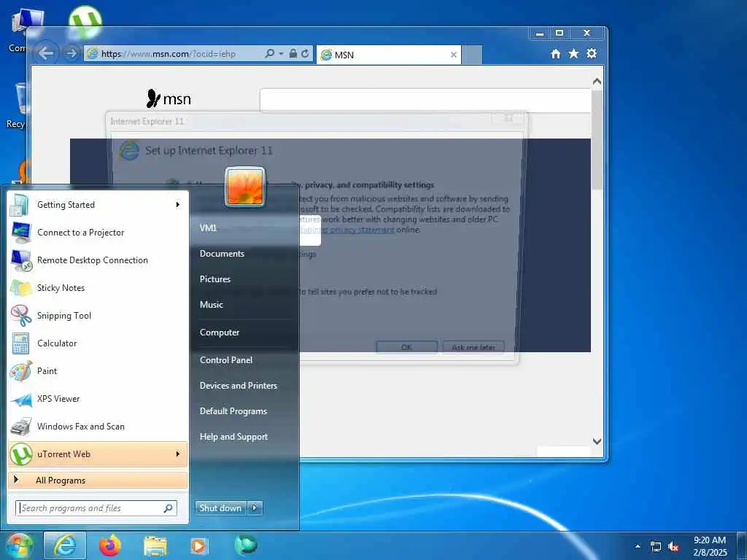Click the page scrollbar up arrow

click(597, 82)
